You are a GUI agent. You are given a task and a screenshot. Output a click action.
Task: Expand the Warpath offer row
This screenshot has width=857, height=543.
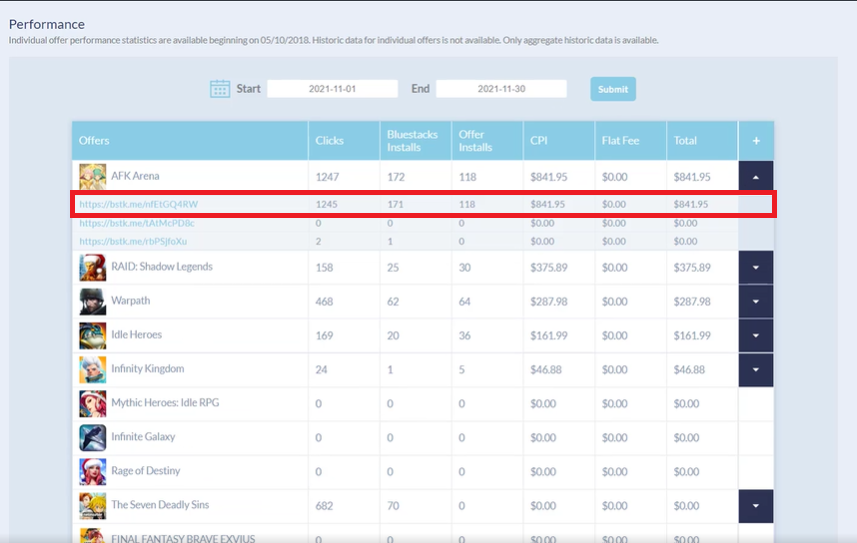point(756,301)
